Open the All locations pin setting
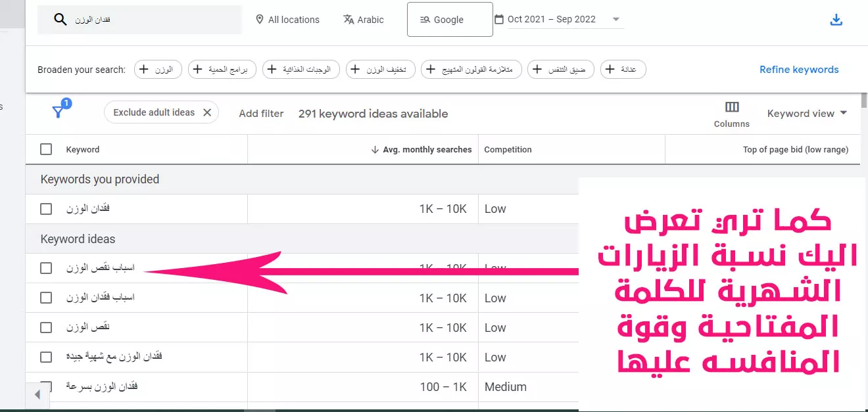868x412 pixels. [x=287, y=20]
